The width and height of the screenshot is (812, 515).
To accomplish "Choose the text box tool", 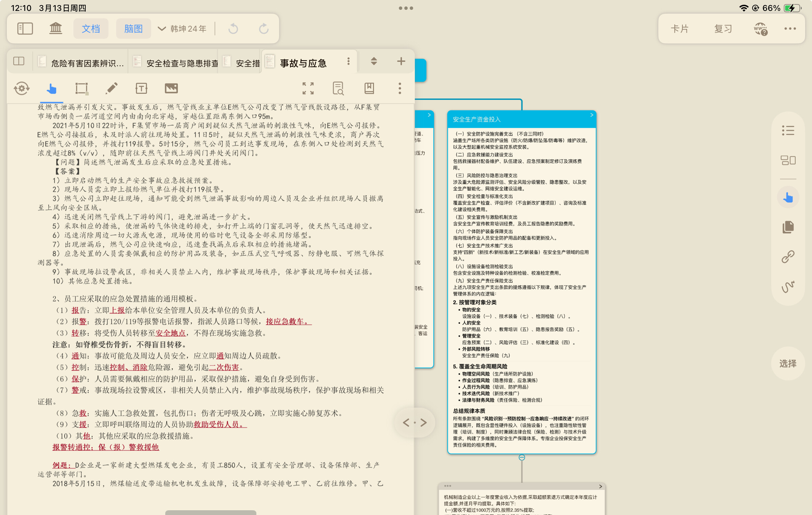I will coord(141,88).
